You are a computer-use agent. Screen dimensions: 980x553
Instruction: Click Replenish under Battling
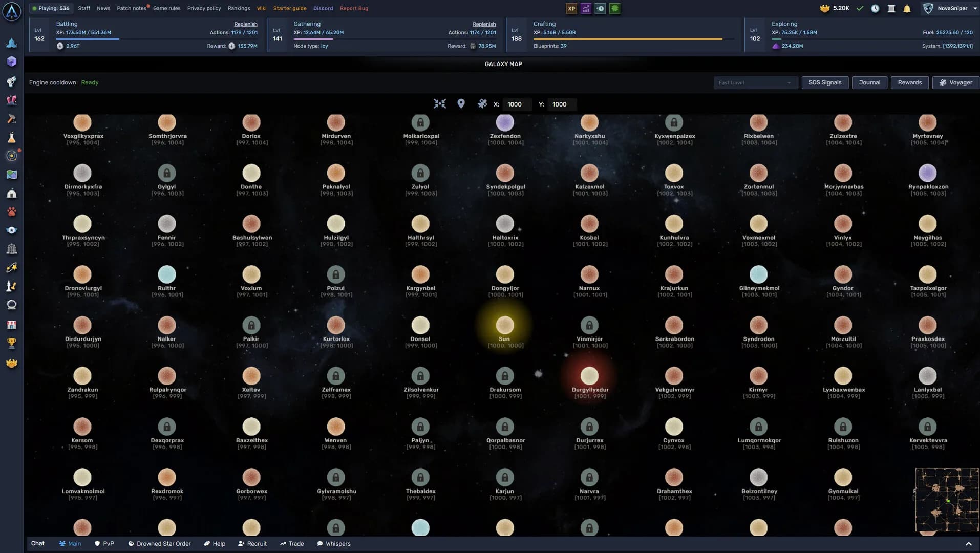[246, 24]
